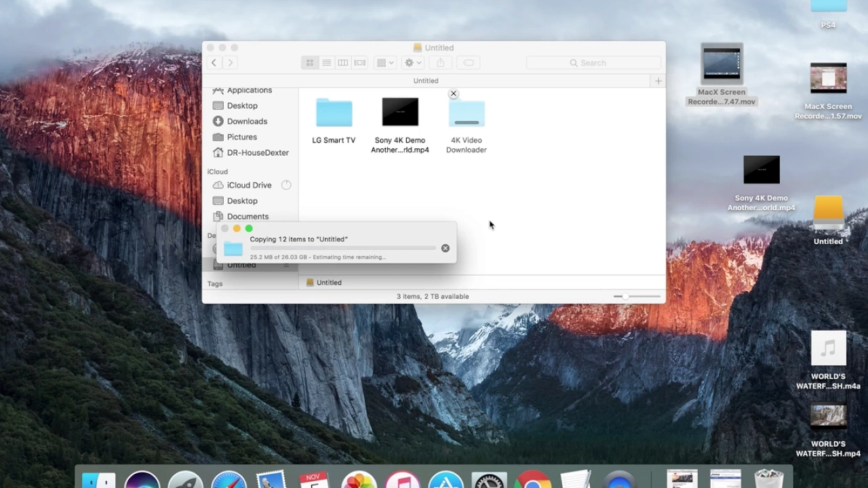Open Photos from the Dock
868x488 pixels.
coord(359,480)
